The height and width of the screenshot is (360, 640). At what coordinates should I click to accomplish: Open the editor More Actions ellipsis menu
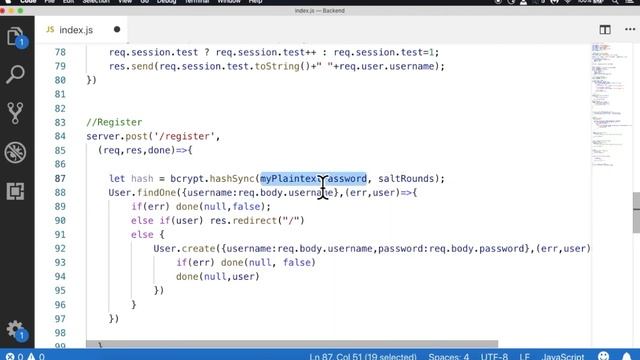click(x=630, y=29)
